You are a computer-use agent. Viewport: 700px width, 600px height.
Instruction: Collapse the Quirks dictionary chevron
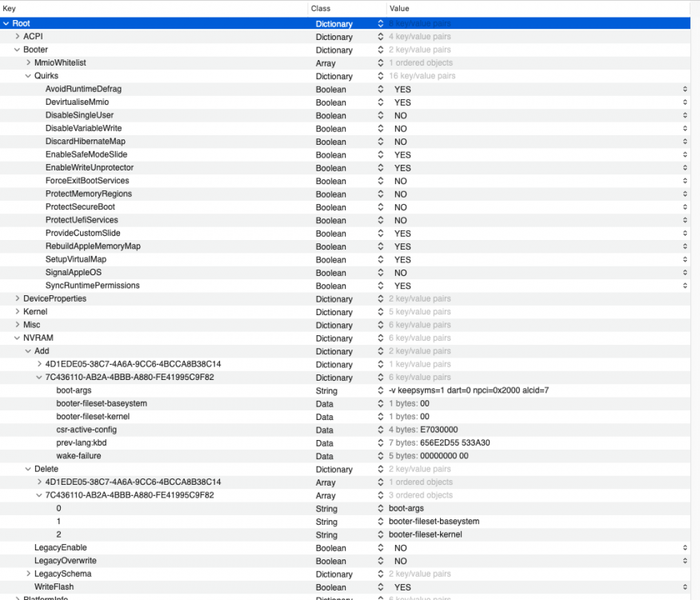28,76
